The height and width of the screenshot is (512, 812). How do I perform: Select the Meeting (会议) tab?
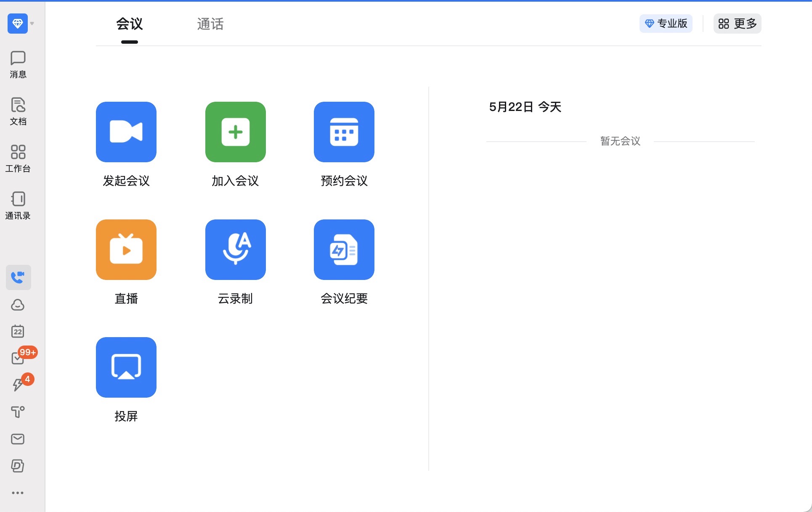click(130, 24)
